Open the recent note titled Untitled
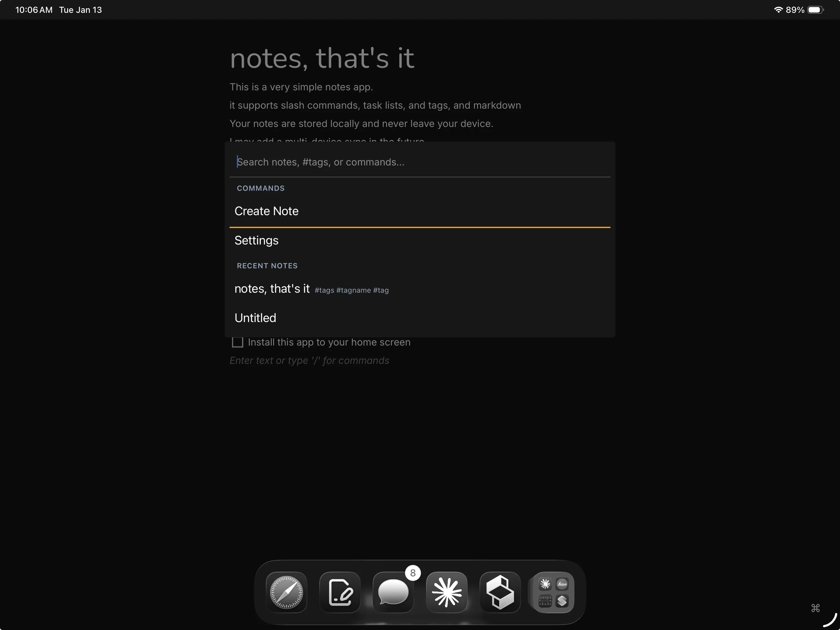Image resolution: width=840 pixels, height=630 pixels. click(255, 318)
